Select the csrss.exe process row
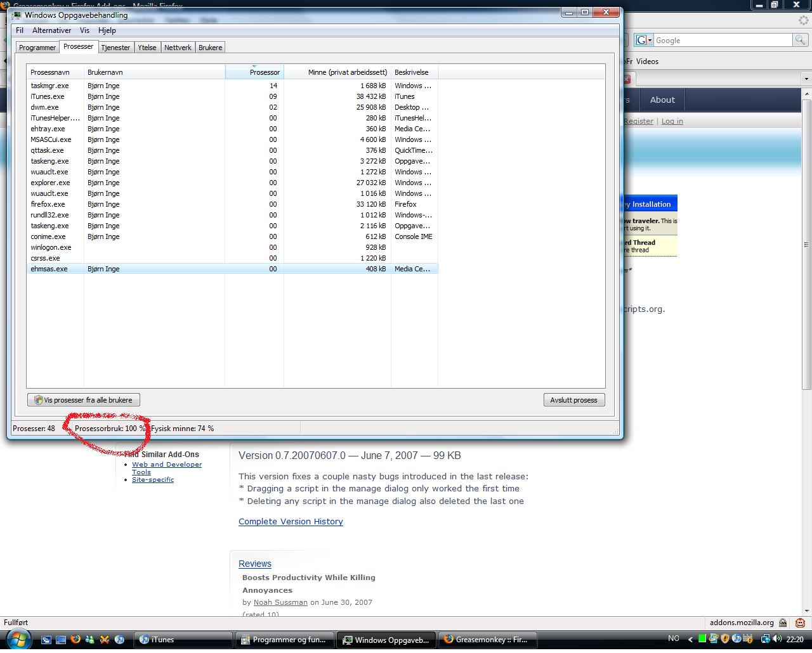This screenshot has height=653, width=812. (232, 258)
